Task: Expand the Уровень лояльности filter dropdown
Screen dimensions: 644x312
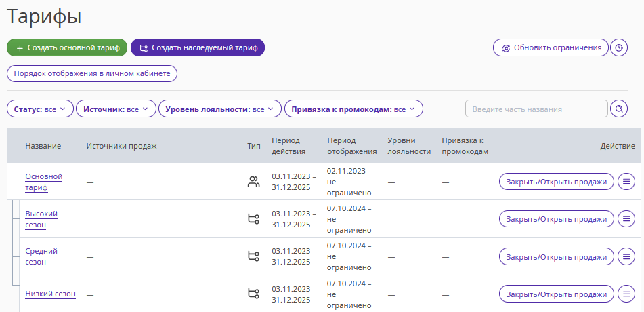Action: (220, 109)
